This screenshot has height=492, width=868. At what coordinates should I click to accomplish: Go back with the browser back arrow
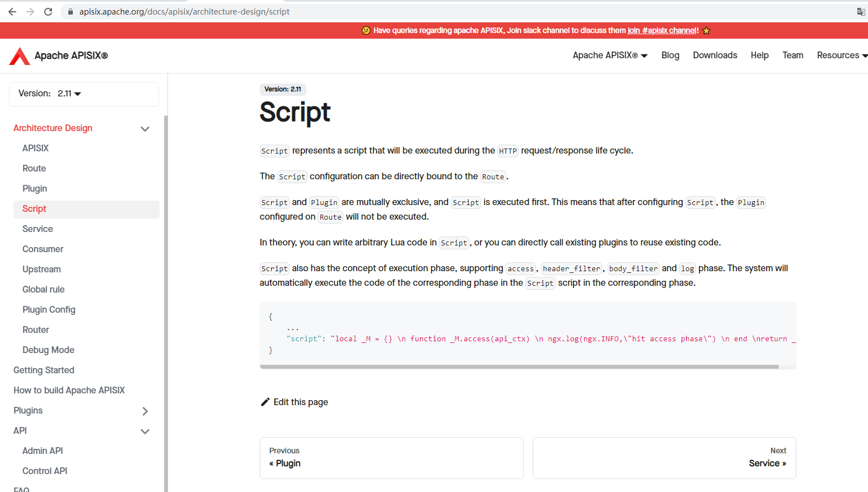click(x=12, y=11)
